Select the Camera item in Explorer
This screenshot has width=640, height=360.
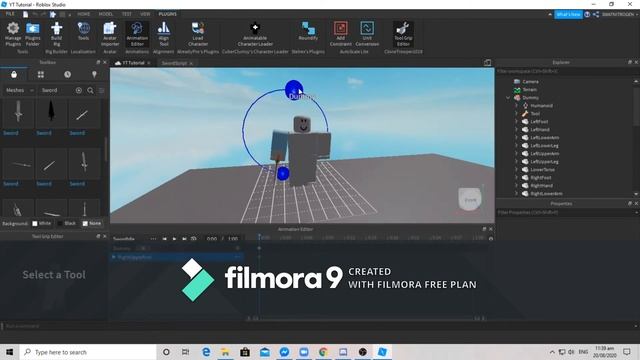click(530, 82)
